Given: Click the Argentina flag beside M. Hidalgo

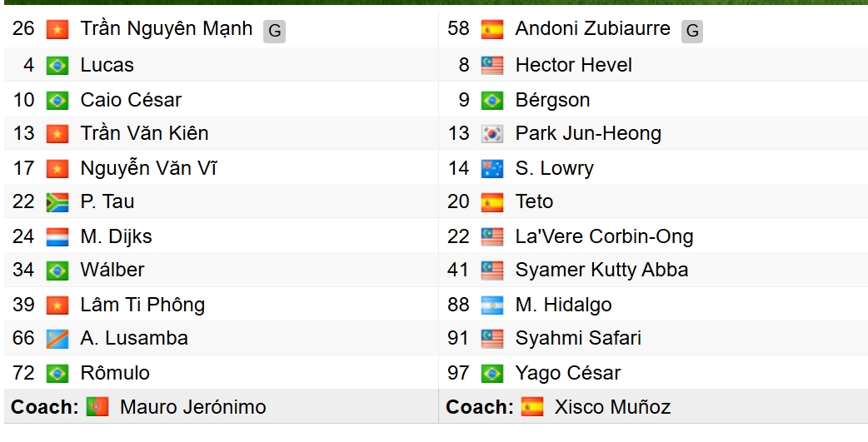Looking at the screenshot, I should tap(492, 305).
